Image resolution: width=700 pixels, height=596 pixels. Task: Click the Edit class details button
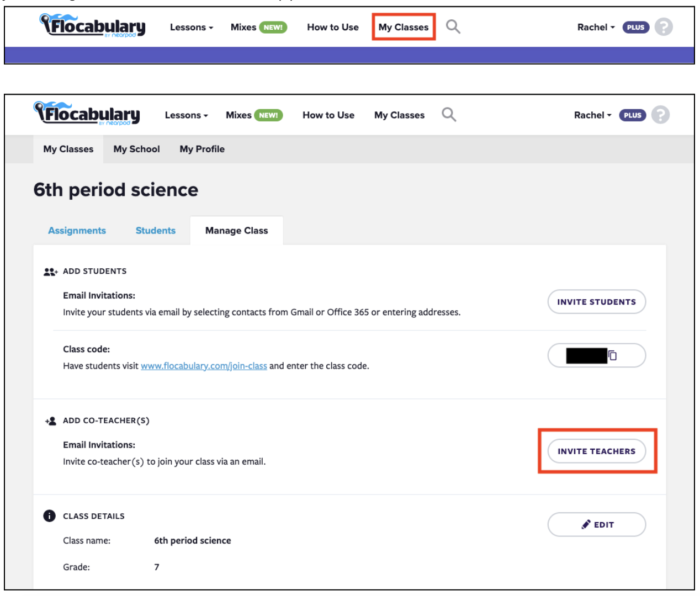(x=596, y=525)
